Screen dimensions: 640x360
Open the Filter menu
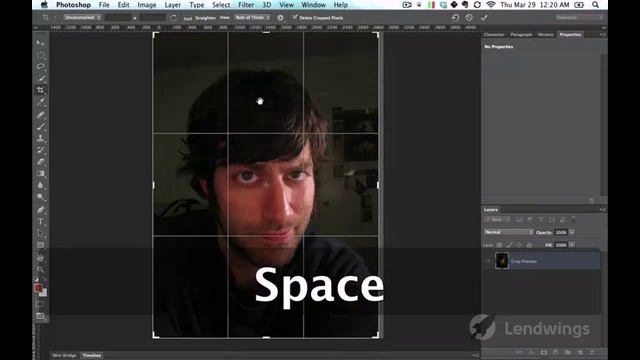pyautogui.click(x=246, y=5)
